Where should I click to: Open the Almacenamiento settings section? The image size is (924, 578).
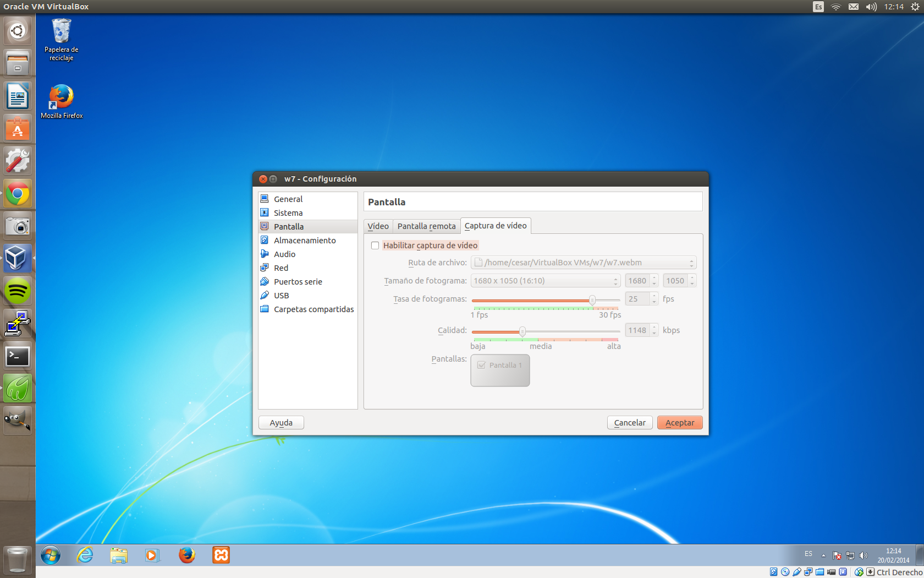click(x=305, y=241)
